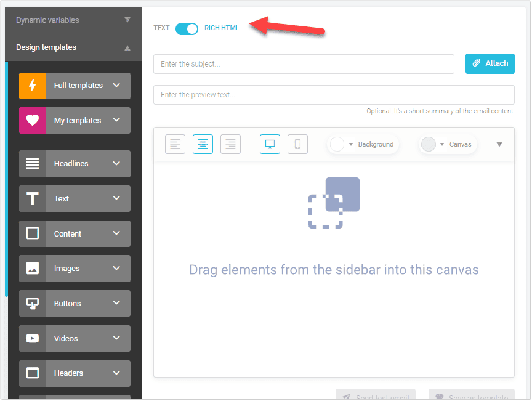Click the Videos play icon
This screenshot has width=532, height=401.
tap(32, 339)
